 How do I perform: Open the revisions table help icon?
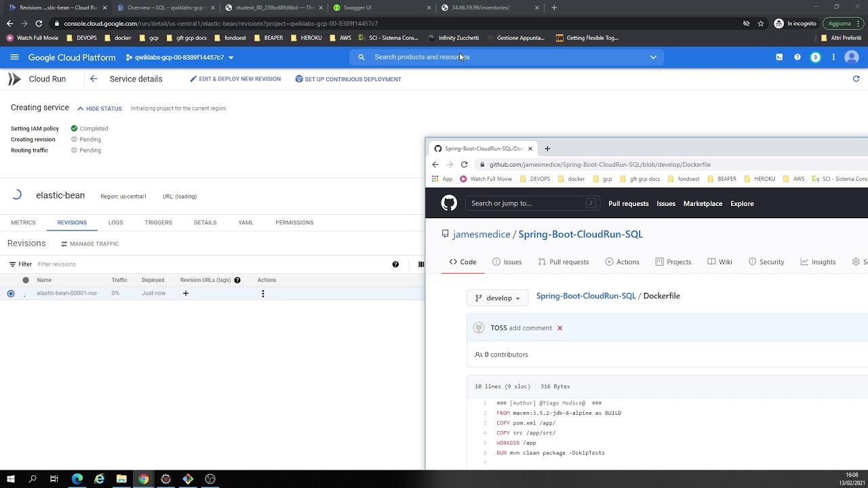395,264
